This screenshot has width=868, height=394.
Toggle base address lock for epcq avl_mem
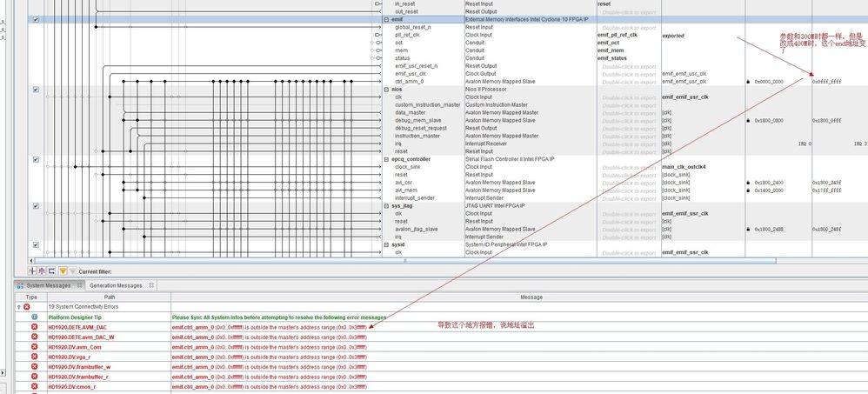[749, 190]
